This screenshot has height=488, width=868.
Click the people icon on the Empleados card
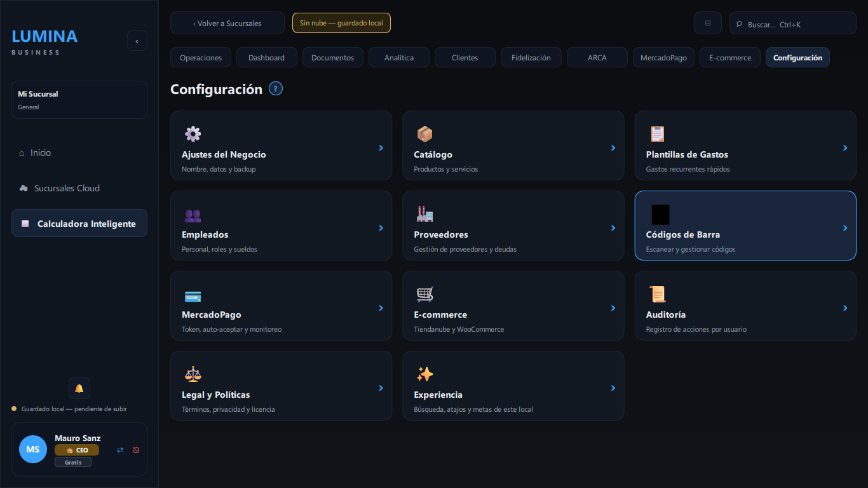click(x=193, y=215)
